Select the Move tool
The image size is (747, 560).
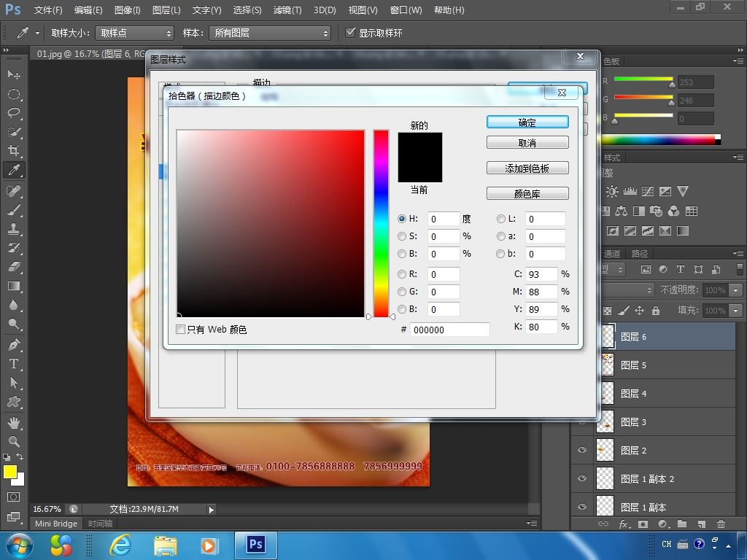pyautogui.click(x=13, y=74)
